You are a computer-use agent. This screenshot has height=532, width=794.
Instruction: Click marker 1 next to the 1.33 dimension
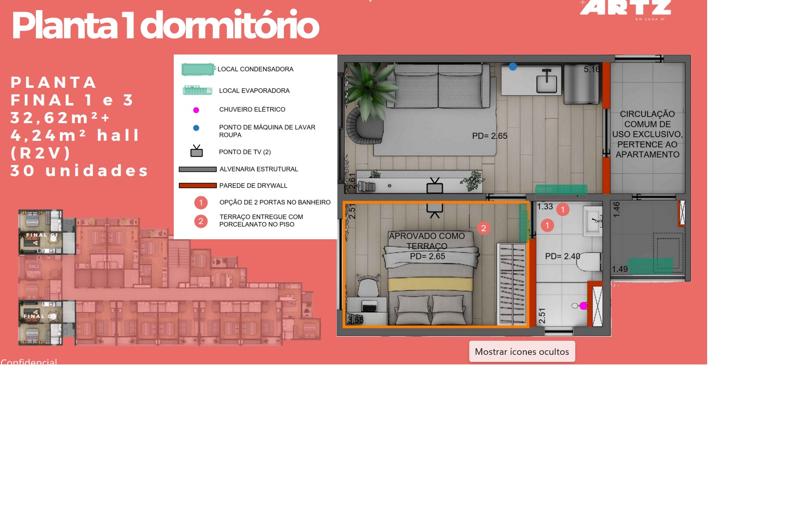pos(563,209)
